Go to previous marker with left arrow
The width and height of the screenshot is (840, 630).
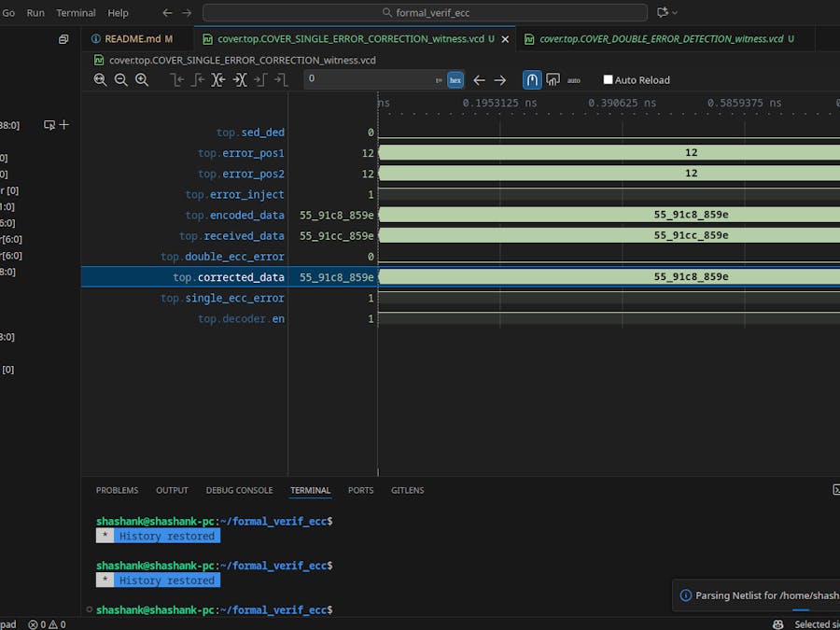pos(479,80)
